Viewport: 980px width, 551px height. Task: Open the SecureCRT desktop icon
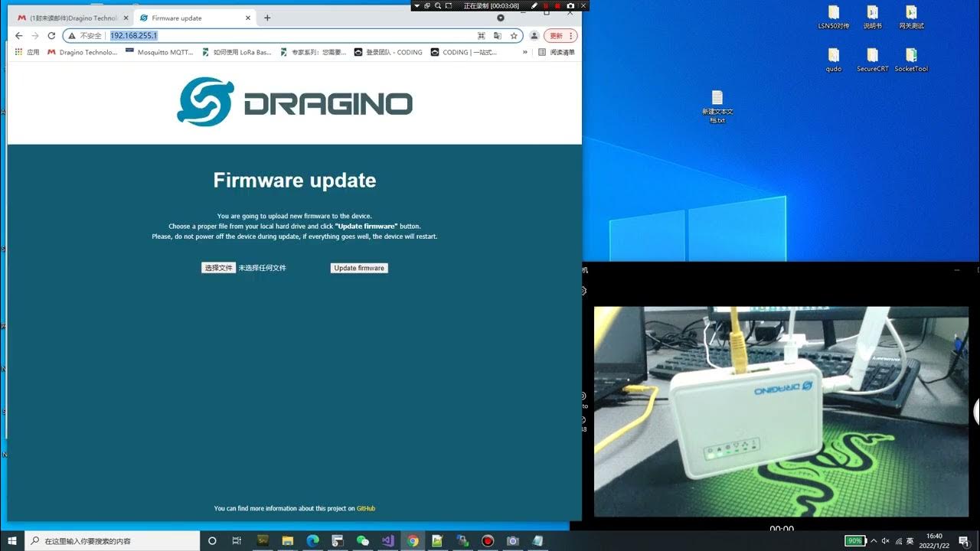point(873,60)
